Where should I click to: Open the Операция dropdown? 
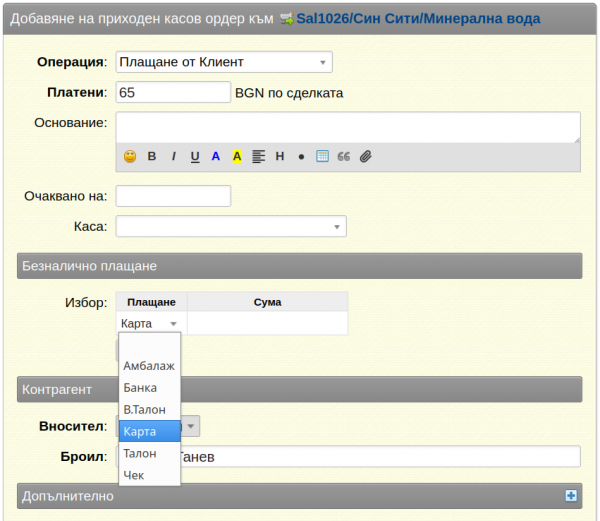[224, 62]
